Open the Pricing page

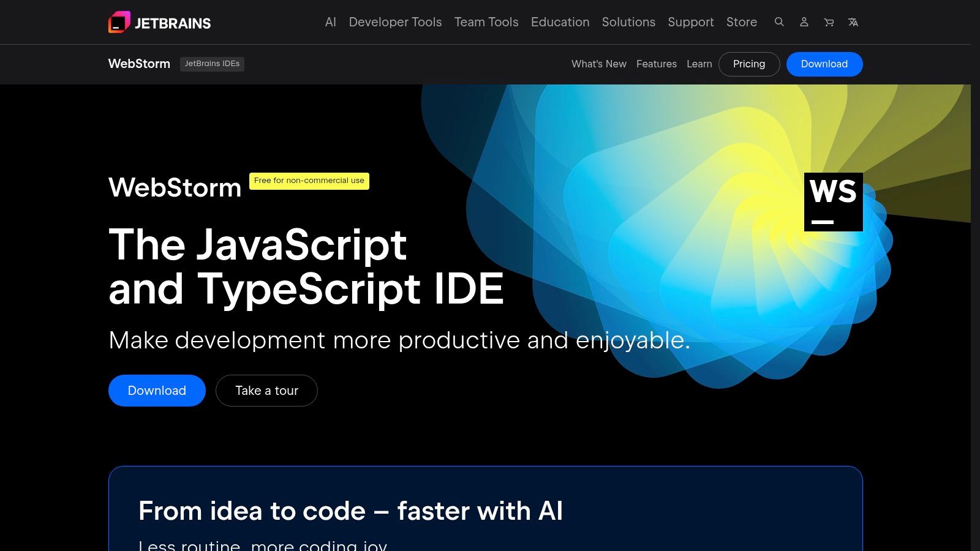749,64
